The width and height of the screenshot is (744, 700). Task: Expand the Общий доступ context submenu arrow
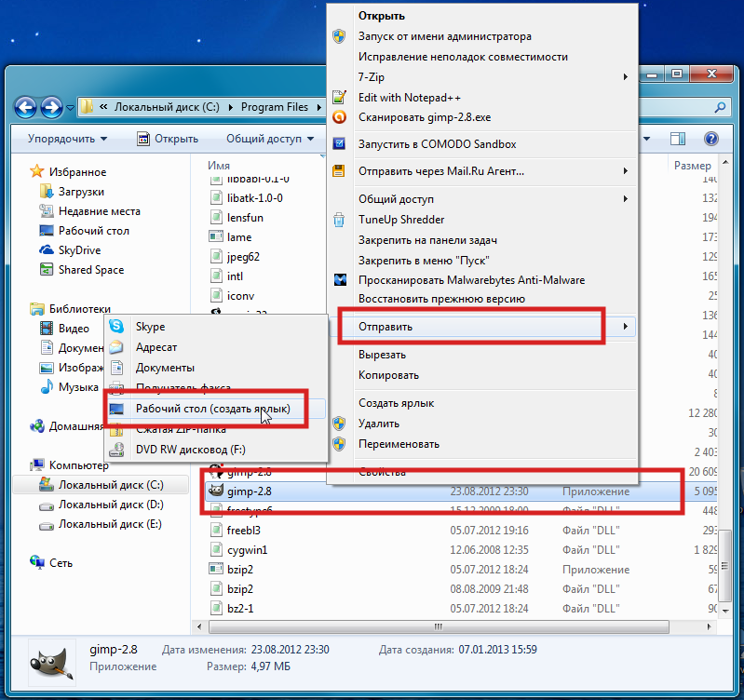pyautogui.click(x=626, y=198)
